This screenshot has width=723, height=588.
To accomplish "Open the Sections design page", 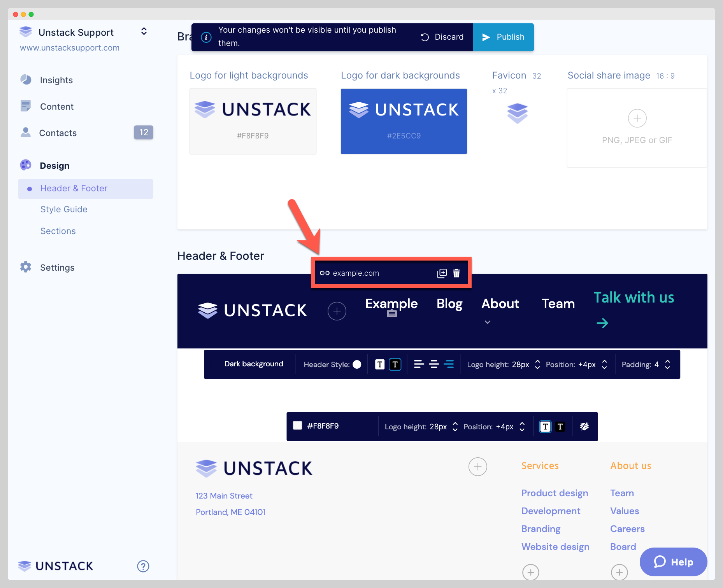I will click(x=58, y=231).
